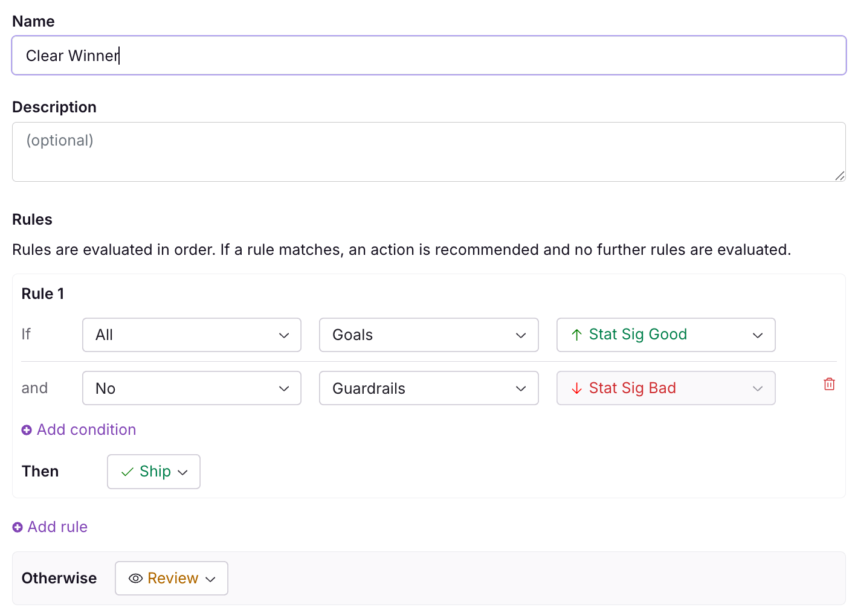Click the eye icon in the Review selector

136,579
